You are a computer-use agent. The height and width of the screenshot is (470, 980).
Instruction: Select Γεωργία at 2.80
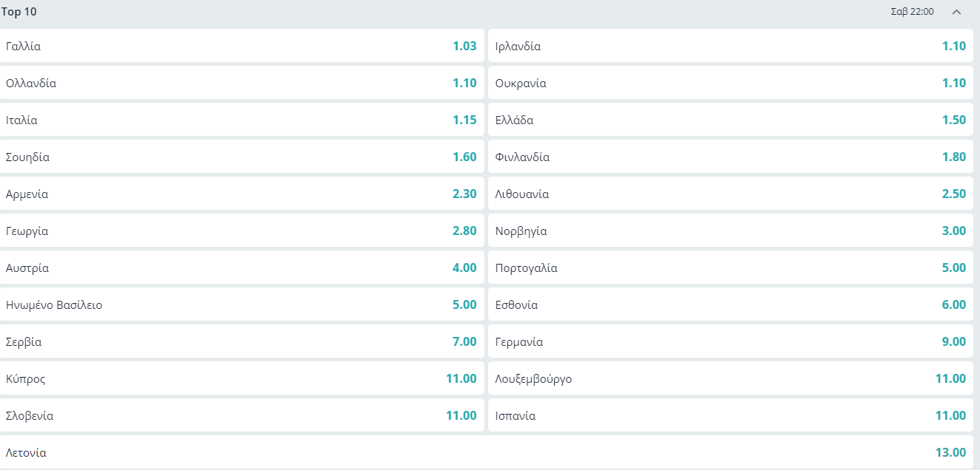[242, 231]
